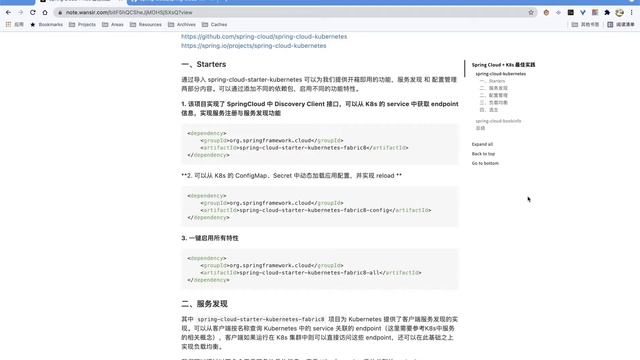The image size is (640, 360).
Task: Click the '二、服务发现' heading
Action: tap(204, 304)
